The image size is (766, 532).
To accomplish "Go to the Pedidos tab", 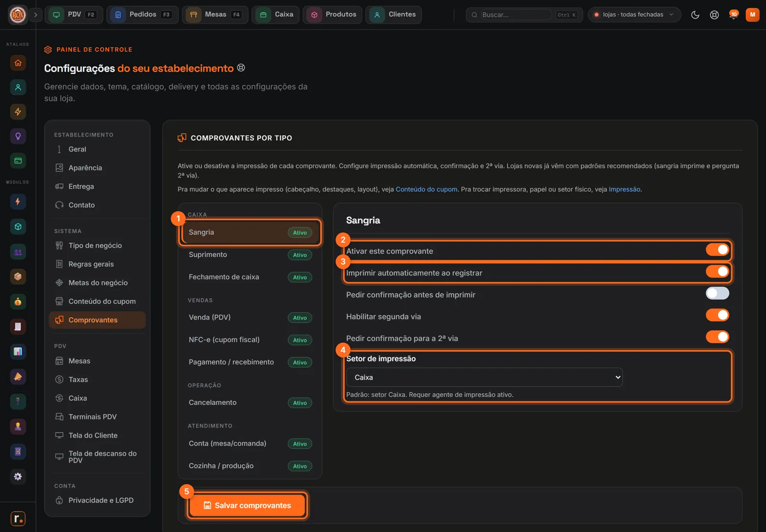I will point(142,15).
